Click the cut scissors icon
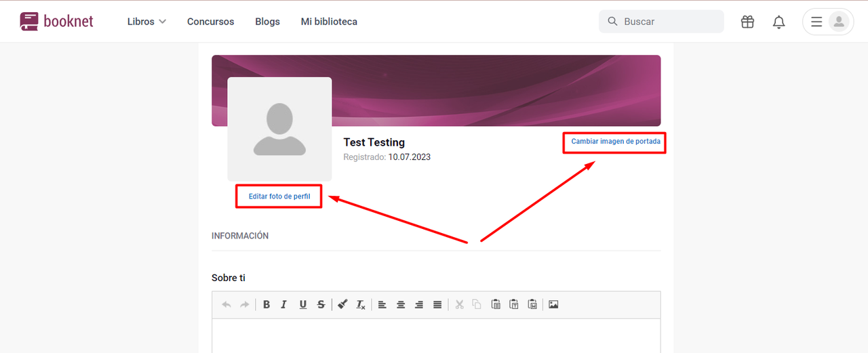Viewport: 868px width, 353px height. point(459,305)
